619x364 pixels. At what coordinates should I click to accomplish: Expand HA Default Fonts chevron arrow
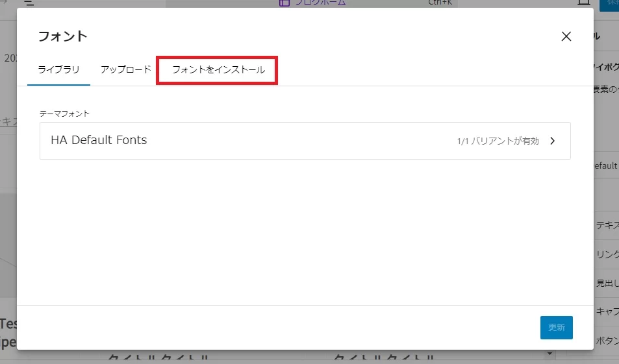552,141
